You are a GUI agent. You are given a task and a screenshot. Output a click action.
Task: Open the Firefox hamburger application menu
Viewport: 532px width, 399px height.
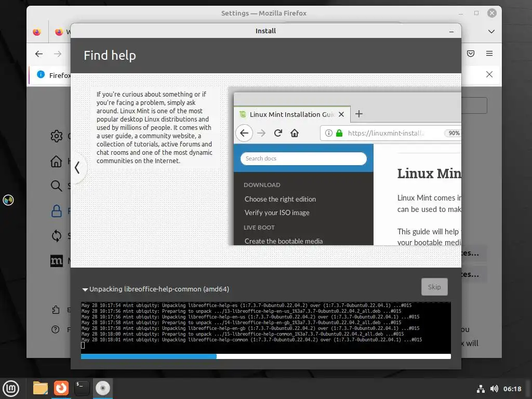coord(489,54)
